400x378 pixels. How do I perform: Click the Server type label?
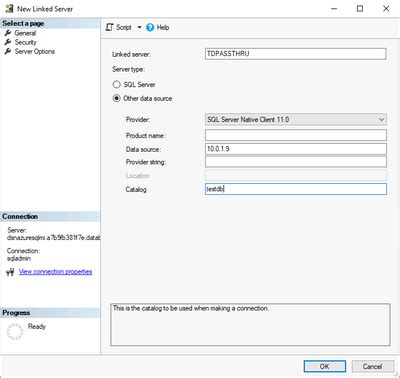(x=128, y=69)
